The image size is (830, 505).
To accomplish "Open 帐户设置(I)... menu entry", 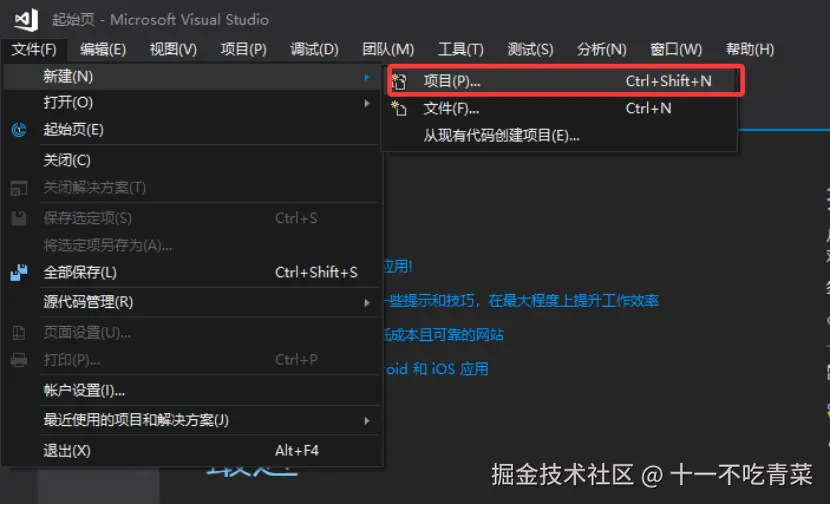I will pyautogui.click(x=192, y=391).
